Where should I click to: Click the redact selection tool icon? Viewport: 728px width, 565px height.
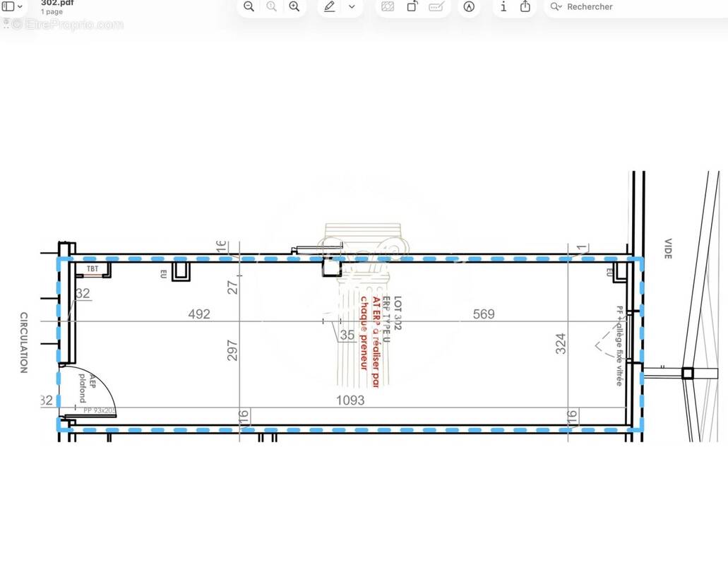(x=388, y=6)
